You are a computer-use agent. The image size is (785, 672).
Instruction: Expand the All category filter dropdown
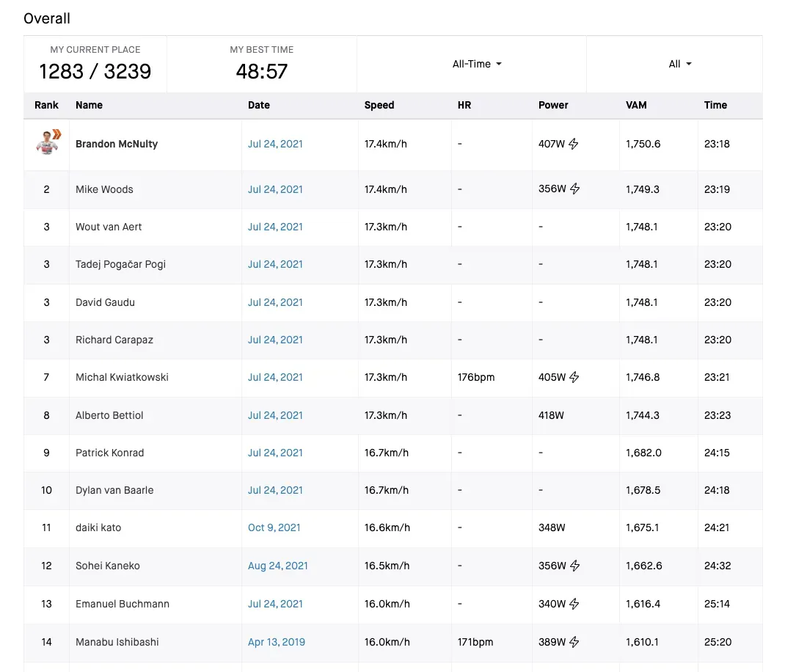click(x=679, y=64)
